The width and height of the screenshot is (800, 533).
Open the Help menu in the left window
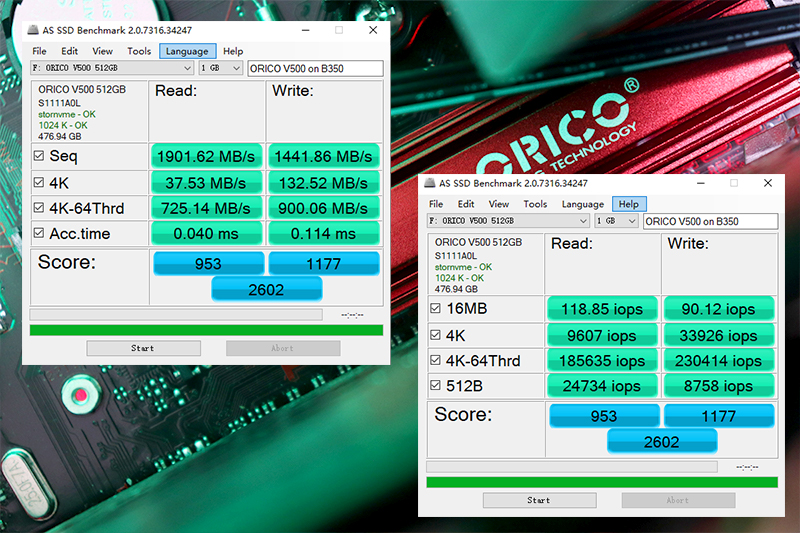tap(233, 51)
